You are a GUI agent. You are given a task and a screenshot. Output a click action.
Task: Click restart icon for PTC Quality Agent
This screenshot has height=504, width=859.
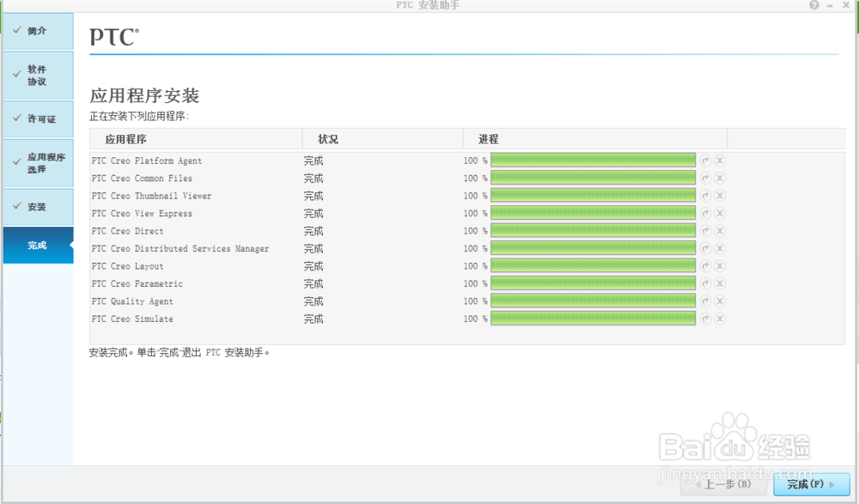click(705, 301)
